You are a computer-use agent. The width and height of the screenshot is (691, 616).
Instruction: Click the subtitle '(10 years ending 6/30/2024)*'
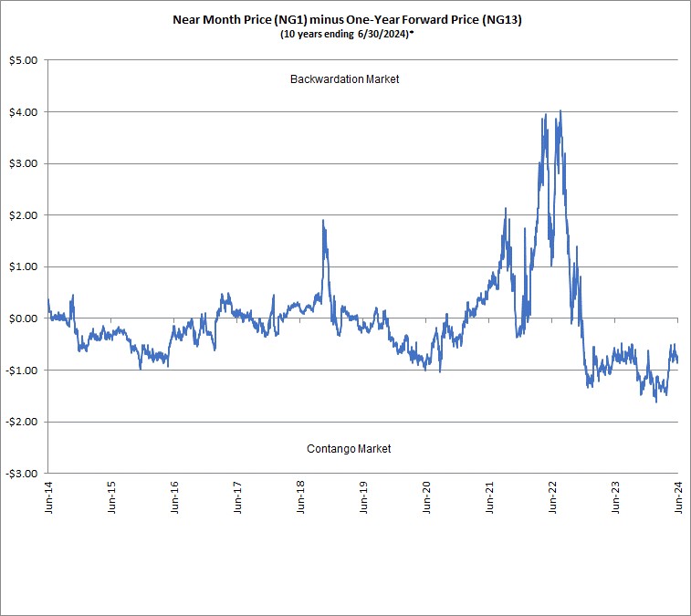point(347,34)
